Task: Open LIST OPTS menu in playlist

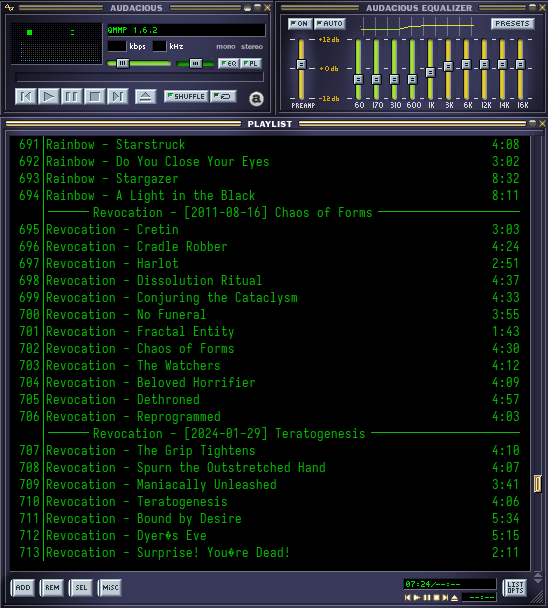Action: coord(515,587)
